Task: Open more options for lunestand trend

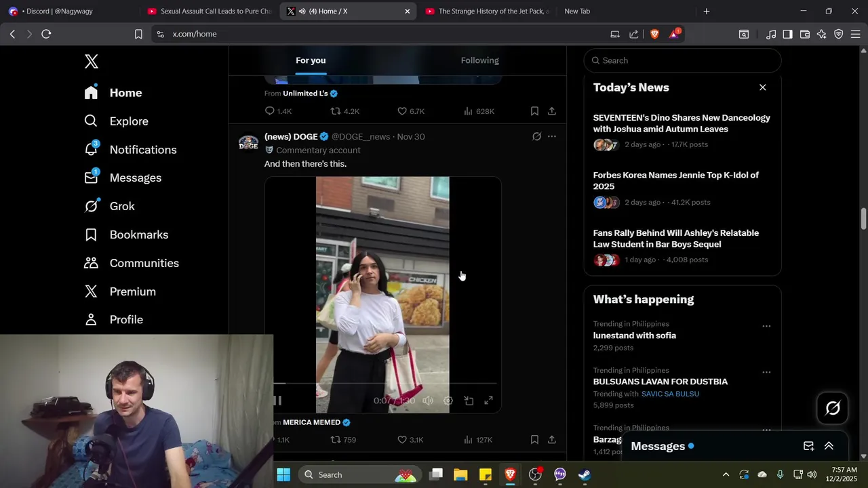Action: (766, 326)
